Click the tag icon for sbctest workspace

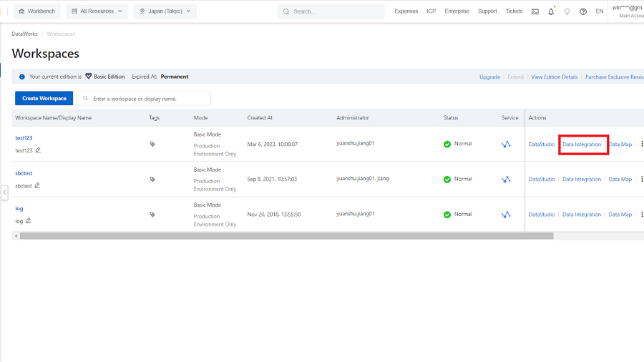(x=152, y=180)
